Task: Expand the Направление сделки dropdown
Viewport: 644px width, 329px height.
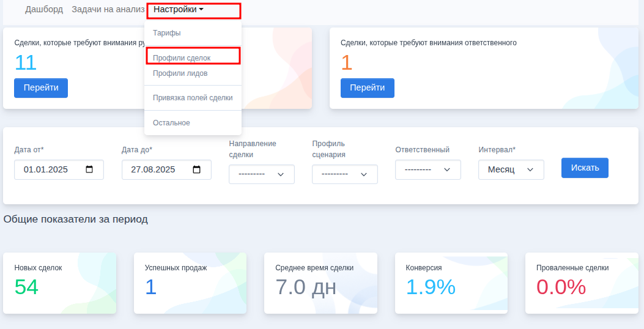Action: click(x=261, y=174)
